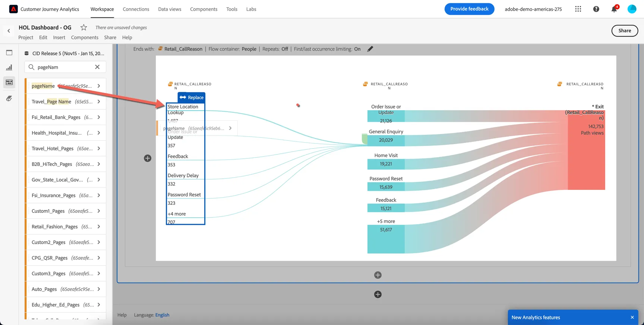Edit flow settings with the pencil icon
This screenshot has height=325, width=644.
pos(370,49)
